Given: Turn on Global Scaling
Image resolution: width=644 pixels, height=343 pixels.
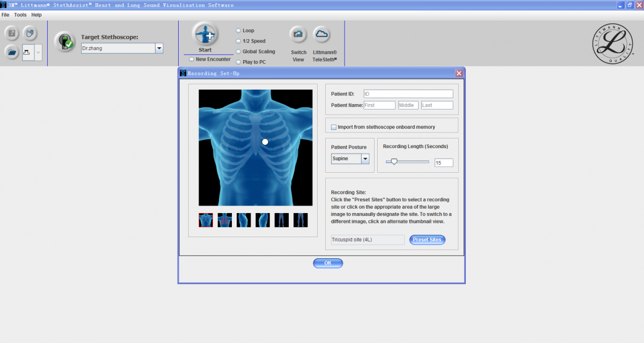Looking at the screenshot, I should [238, 52].
